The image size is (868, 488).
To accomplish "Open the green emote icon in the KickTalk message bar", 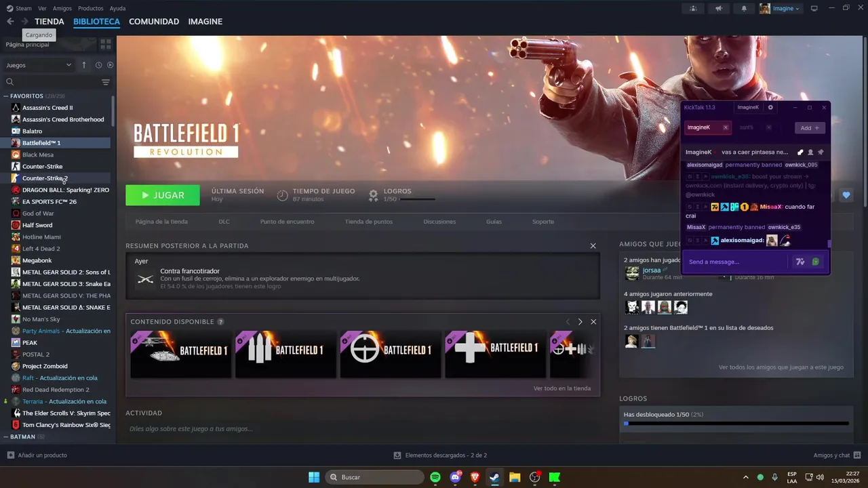I will tap(816, 262).
